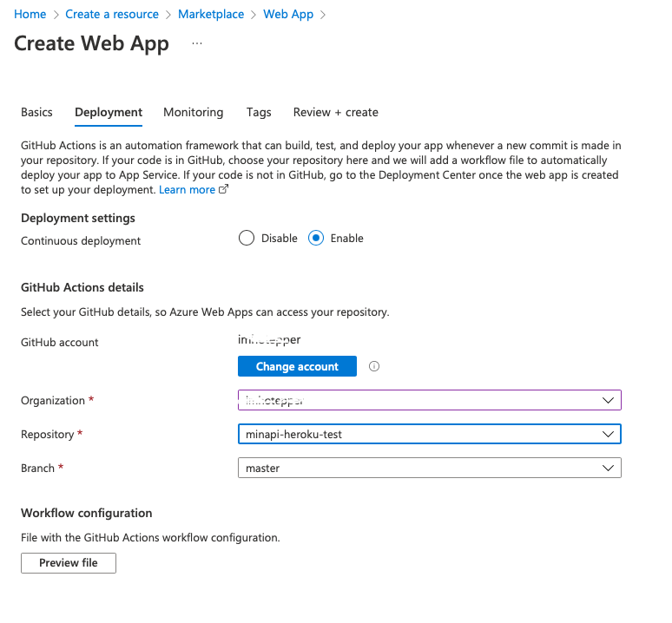Go to the Monitoring tab
672x623 pixels.
[x=194, y=112]
